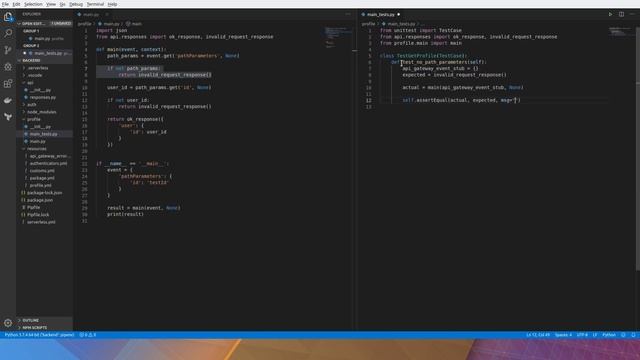Click the last activity bar extension icon
The image size is (640, 360).
click(x=8, y=117)
